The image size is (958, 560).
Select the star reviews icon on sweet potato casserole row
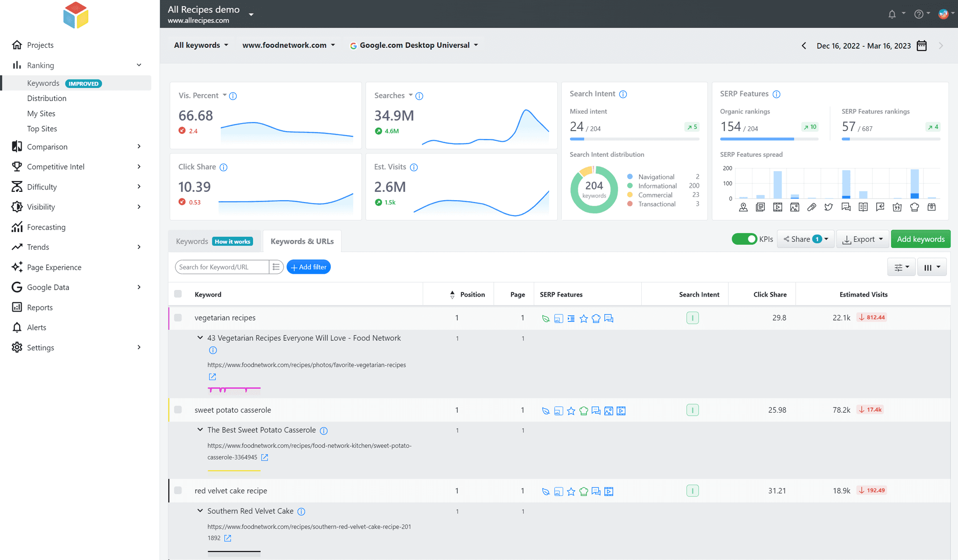(x=571, y=411)
